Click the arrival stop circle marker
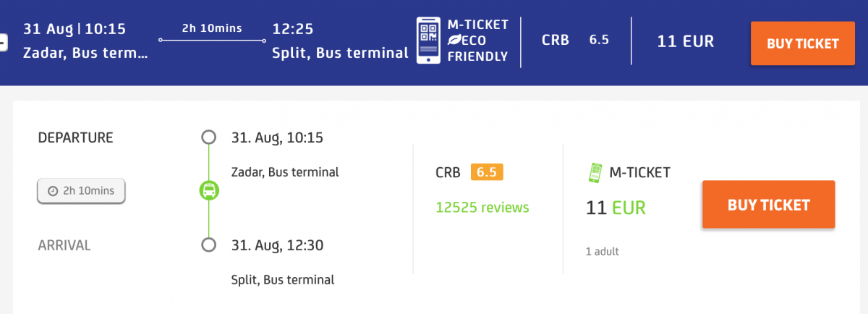Image resolution: width=868 pixels, height=314 pixels. (209, 245)
